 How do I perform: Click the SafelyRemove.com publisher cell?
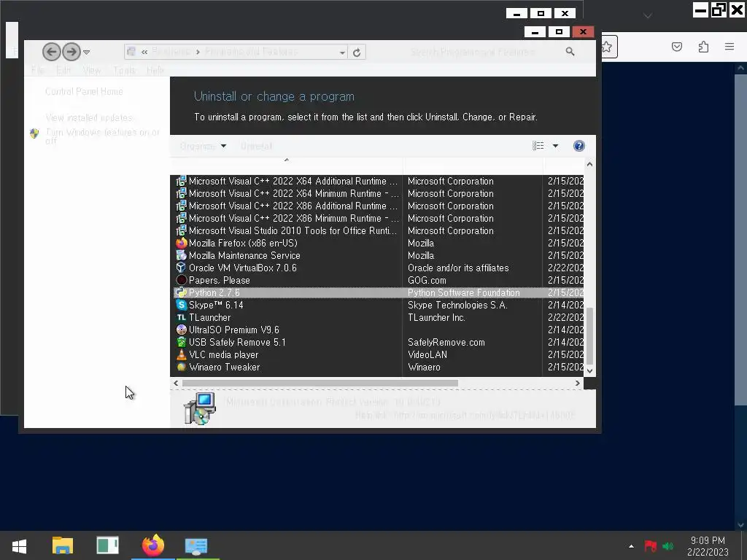click(x=446, y=342)
